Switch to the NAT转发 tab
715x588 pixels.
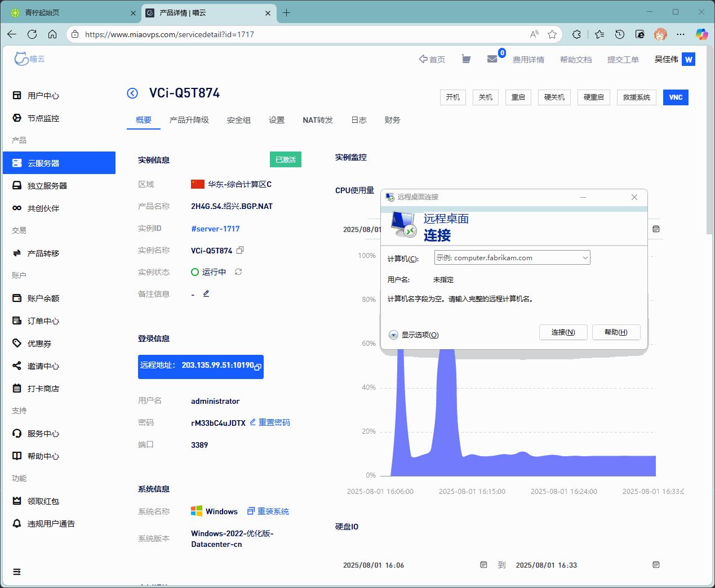point(318,120)
